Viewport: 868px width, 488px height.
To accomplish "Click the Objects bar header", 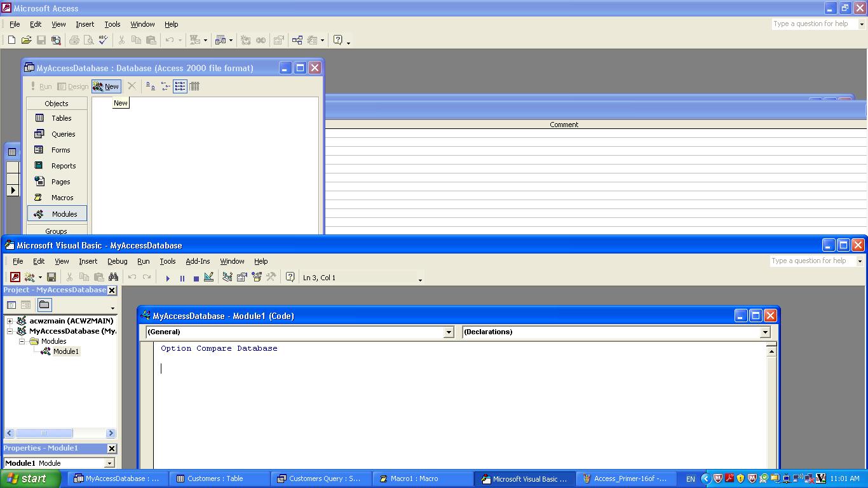I will (x=57, y=104).
